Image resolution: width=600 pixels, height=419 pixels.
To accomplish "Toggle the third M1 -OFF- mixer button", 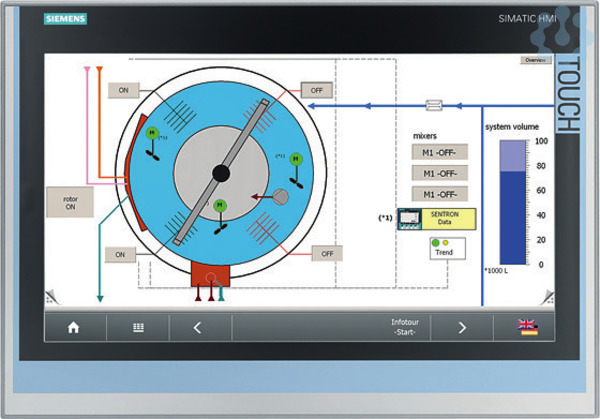I will [x=439, y=194].
